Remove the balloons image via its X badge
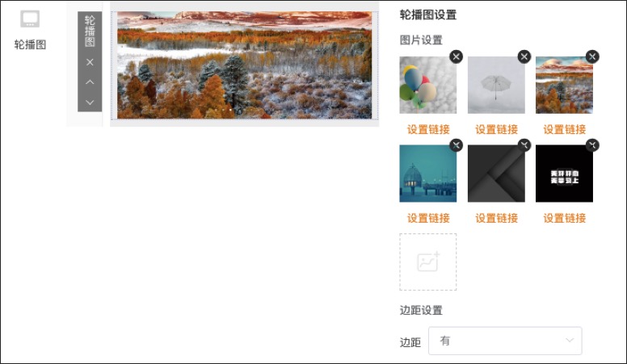 coord(456,56)
